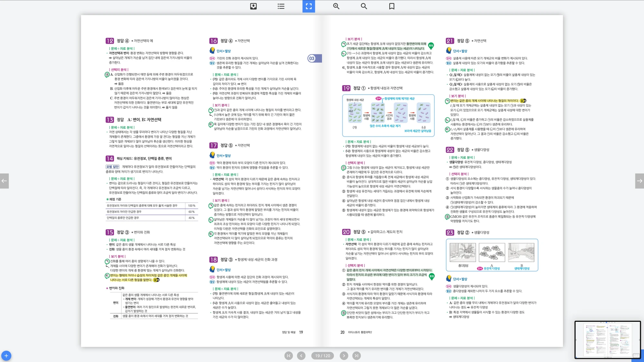Image resolution: width=644 pixels, height=362 pixels.
Task: Open the table of contents list icon
Action: point(281,6)
